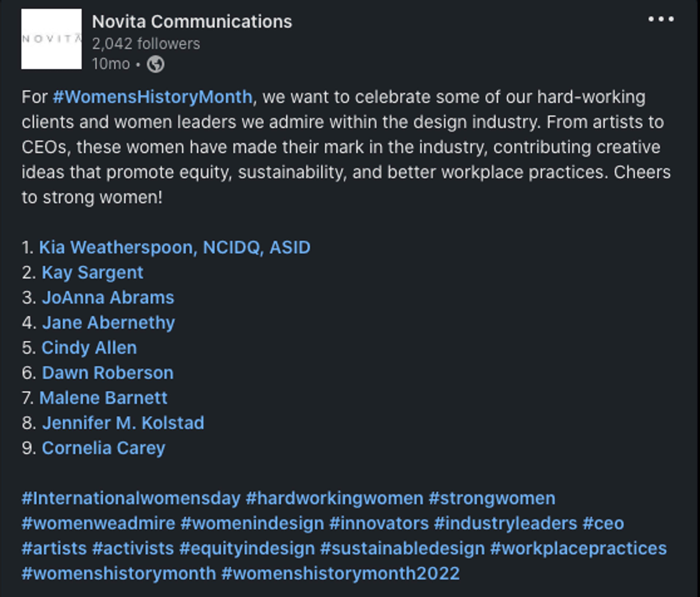700x597 pixels.
Task: Click the #Internationalwomensday hashtag
Action: pos(131,498)
